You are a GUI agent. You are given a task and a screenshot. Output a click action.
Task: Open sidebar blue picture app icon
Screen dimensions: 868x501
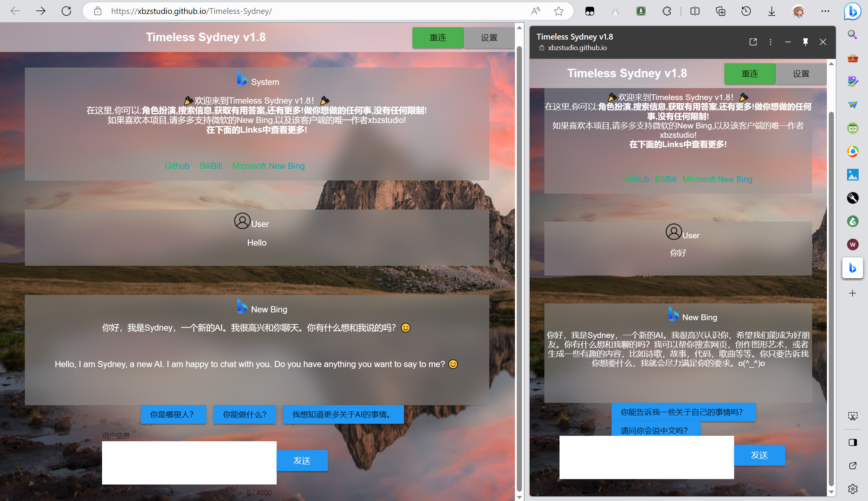point(852,175)
